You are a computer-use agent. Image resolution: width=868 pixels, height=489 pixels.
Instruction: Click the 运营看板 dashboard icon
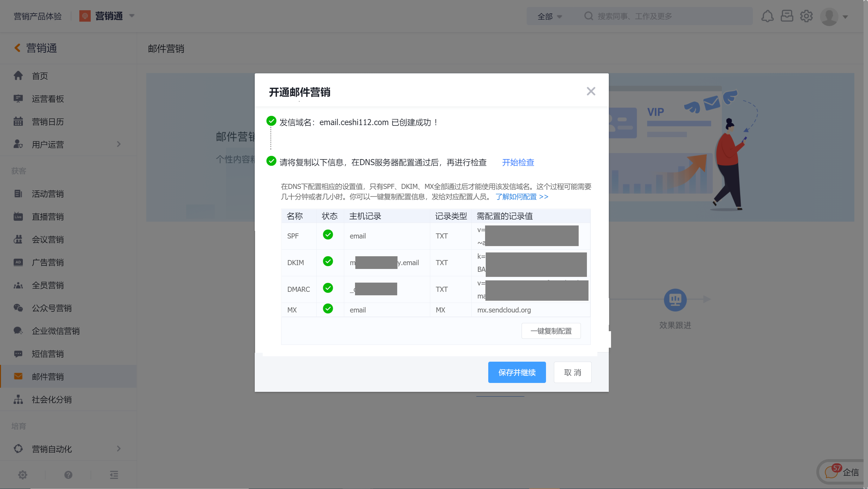(x=18, y=98)
